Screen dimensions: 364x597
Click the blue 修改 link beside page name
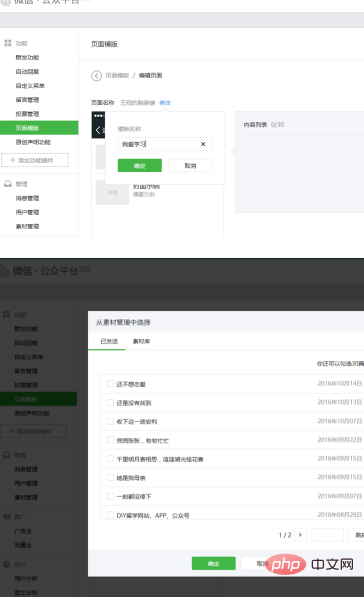click(x=165, y=102)
